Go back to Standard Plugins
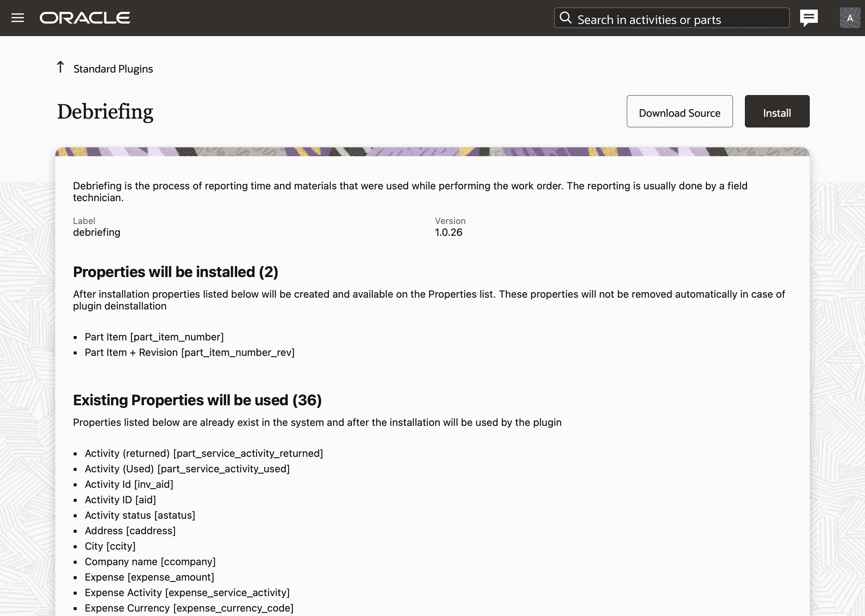 tap(113, 69)
